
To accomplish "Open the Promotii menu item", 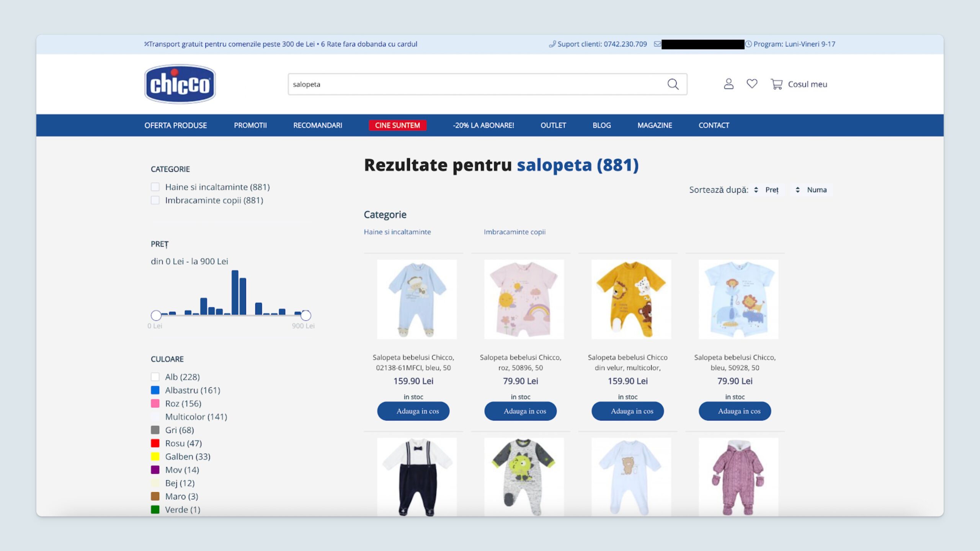I will click(x=250, y=126).
